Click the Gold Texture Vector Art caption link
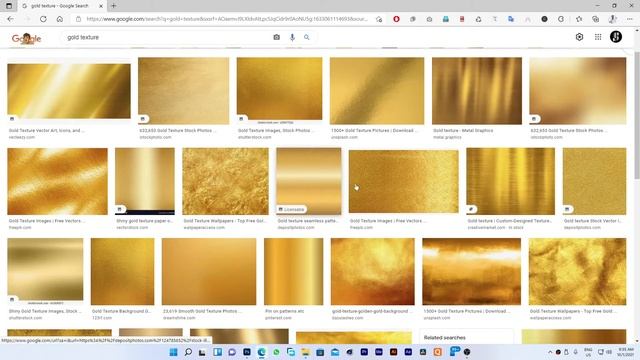 tap(47, 131)
